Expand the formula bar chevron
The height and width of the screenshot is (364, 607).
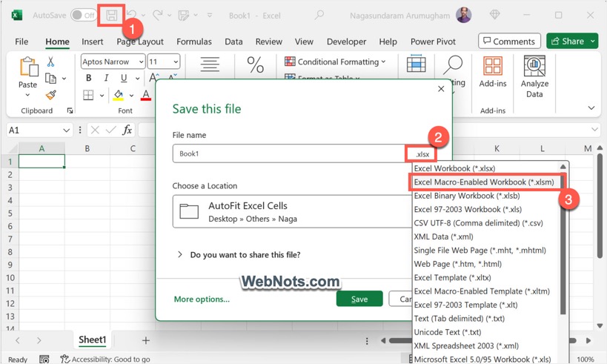click(x=594, y=129)
